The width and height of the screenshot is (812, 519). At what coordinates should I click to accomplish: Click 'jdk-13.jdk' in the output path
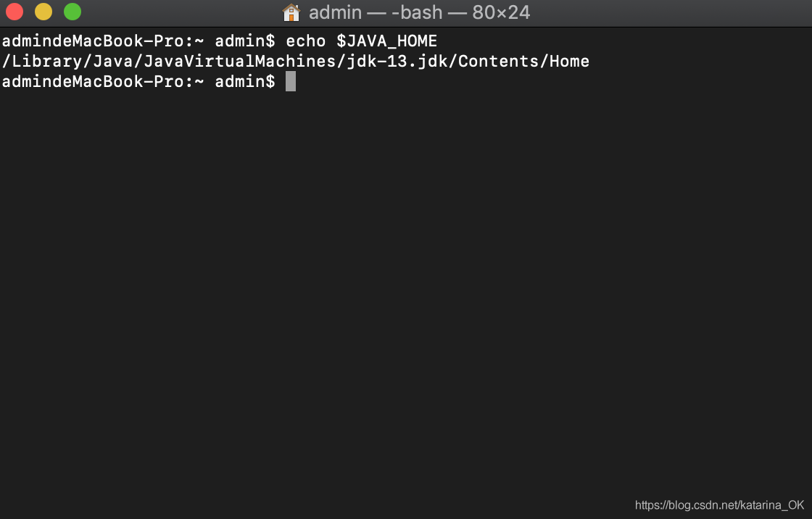click(397, 61)
